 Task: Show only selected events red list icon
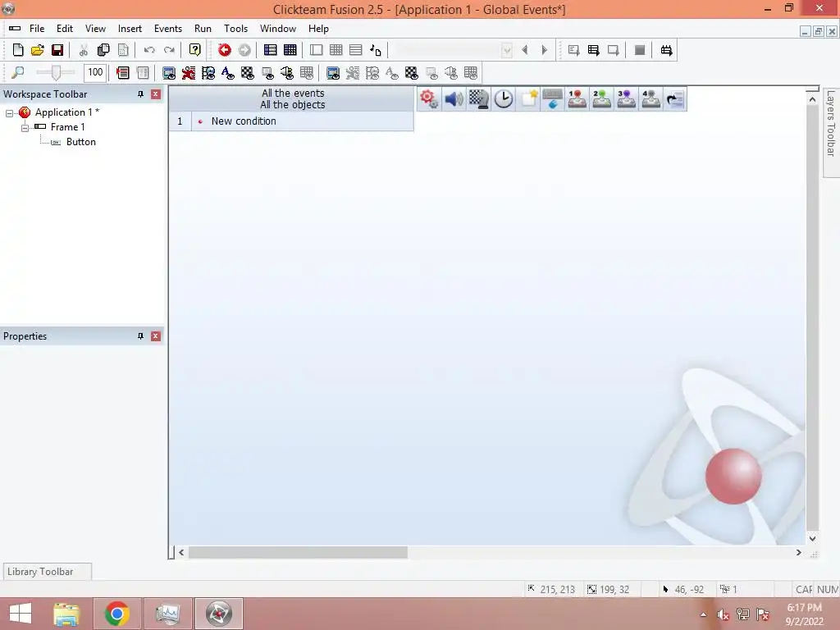[123, 72]
